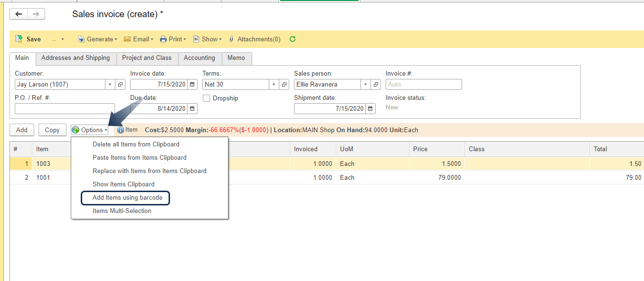Choose Items Multi-Selection menu entry
Screen dimensions: 644x281
pos(122,211)
